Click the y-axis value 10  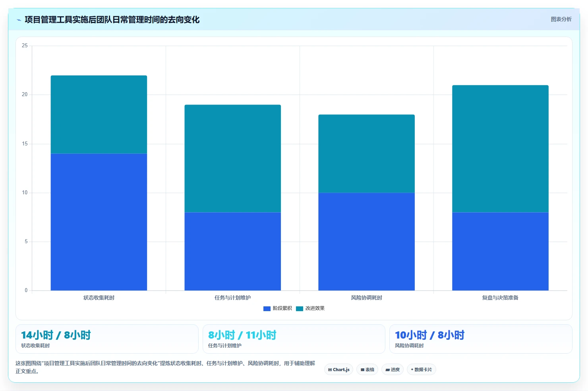tap(25, 193)
